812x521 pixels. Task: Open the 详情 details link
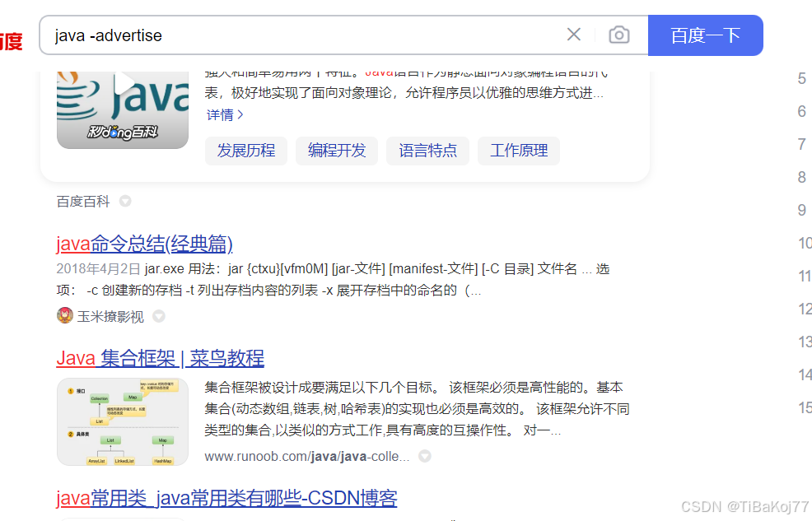[225, 115]
